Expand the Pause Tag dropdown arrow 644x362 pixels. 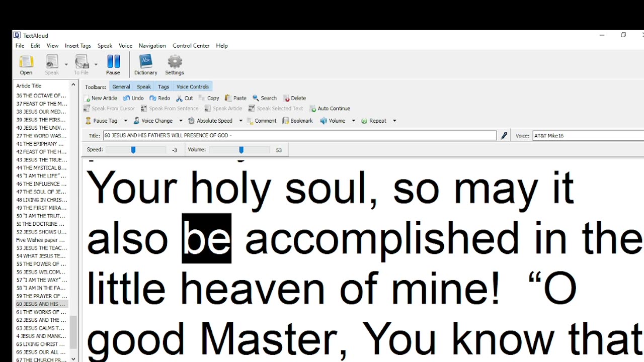pyautogui.click(x=126, y=121)
